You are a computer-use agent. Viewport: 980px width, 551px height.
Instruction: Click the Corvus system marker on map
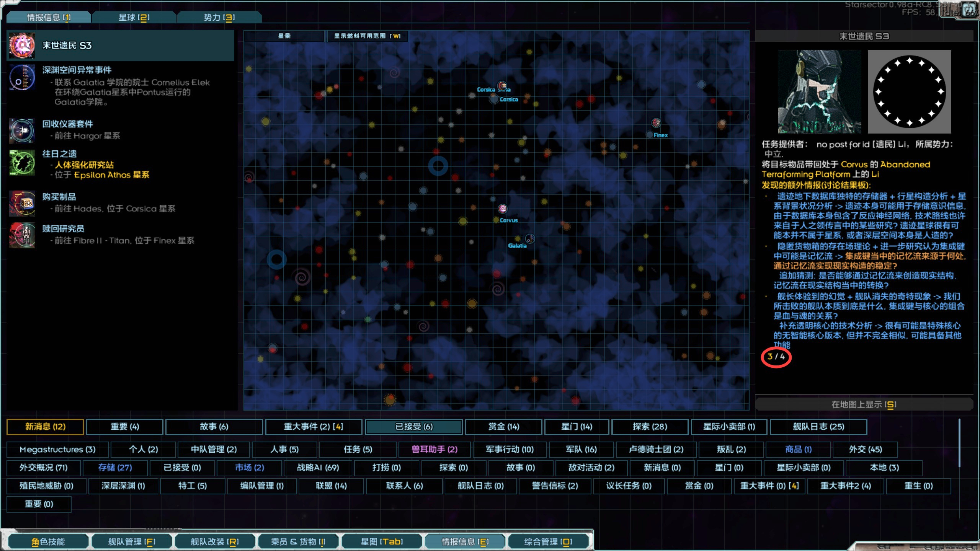[x=503, y=209]
